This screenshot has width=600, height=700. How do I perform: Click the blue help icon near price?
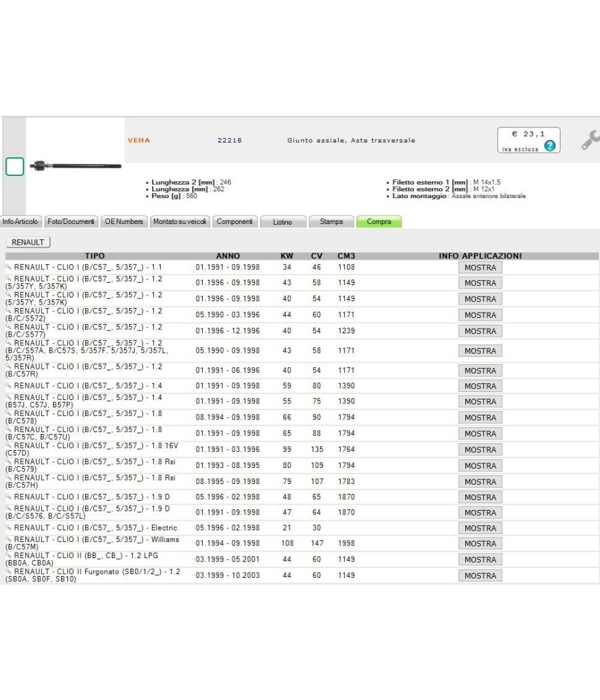[549, 145]
